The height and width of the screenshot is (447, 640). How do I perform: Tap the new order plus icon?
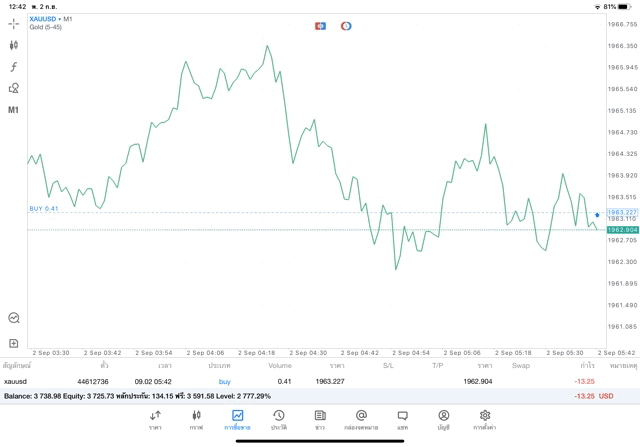pos(14,343)
